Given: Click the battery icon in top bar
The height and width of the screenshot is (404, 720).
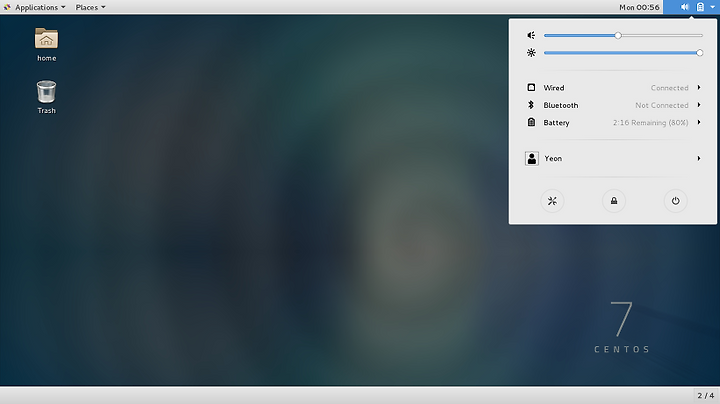Looking at the screenshot, I should (700, 7).
